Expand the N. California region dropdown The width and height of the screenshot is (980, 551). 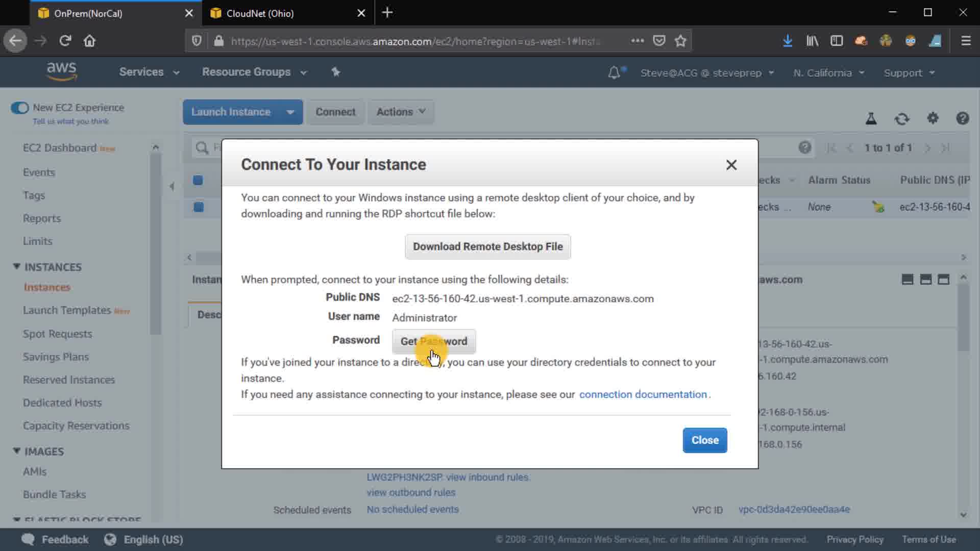[x=828, y=73]
